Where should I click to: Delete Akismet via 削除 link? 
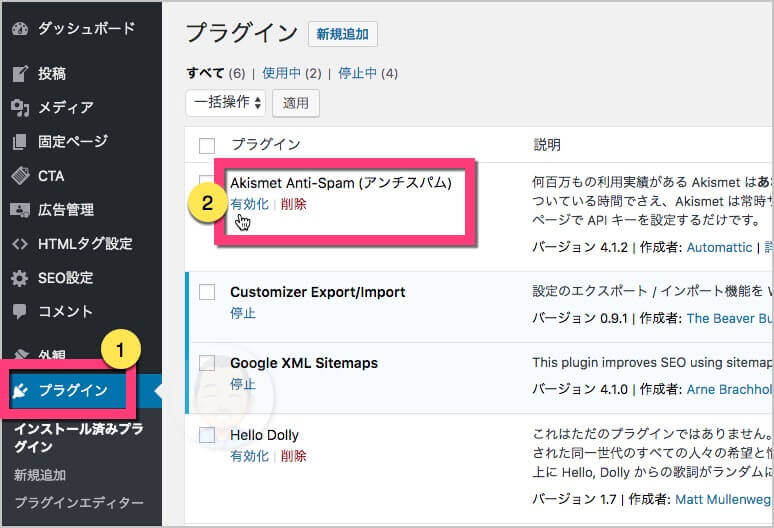(294, 204)
